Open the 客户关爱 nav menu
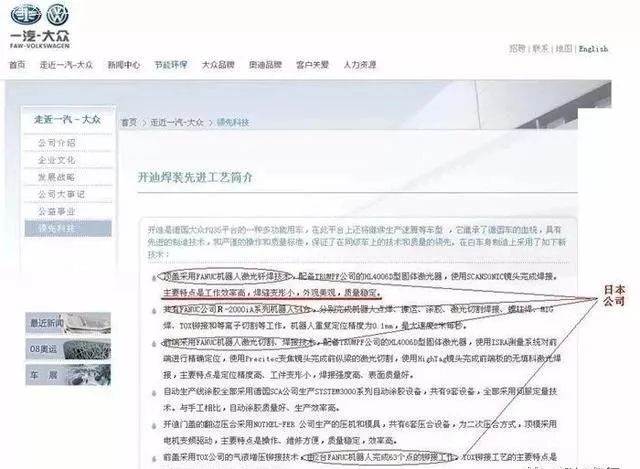 coord(312,64)
